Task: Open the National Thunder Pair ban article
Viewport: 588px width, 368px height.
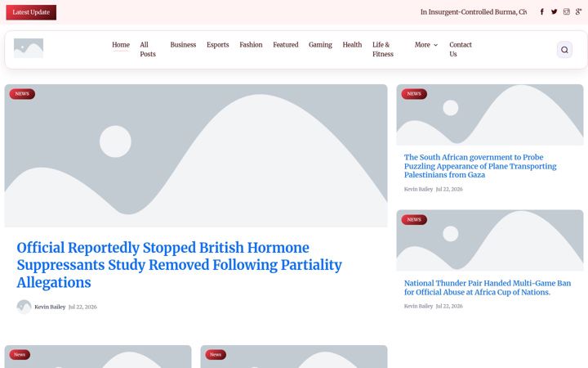Action: point(488,288)
